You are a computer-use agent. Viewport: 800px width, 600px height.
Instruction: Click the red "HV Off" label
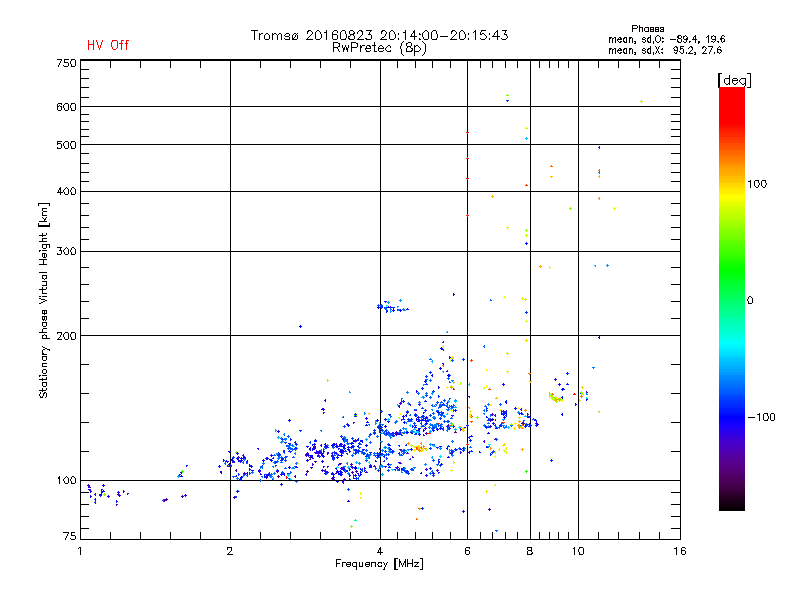(x=108, y=45)
